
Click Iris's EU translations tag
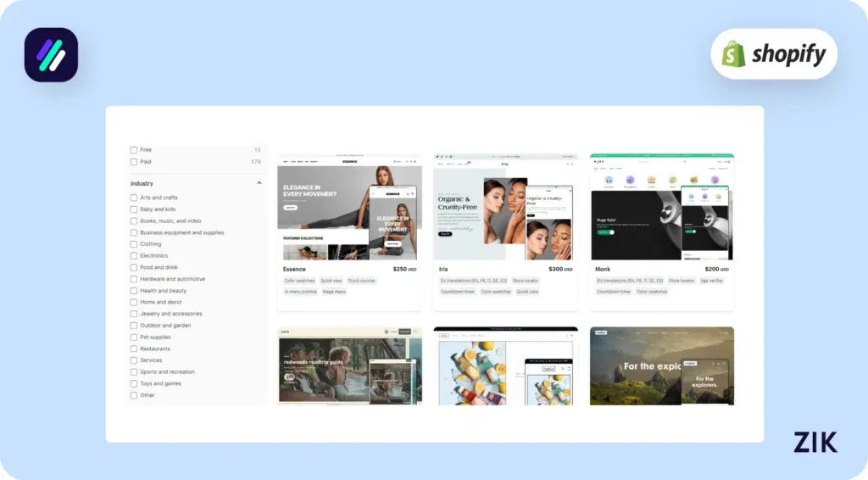473,281
